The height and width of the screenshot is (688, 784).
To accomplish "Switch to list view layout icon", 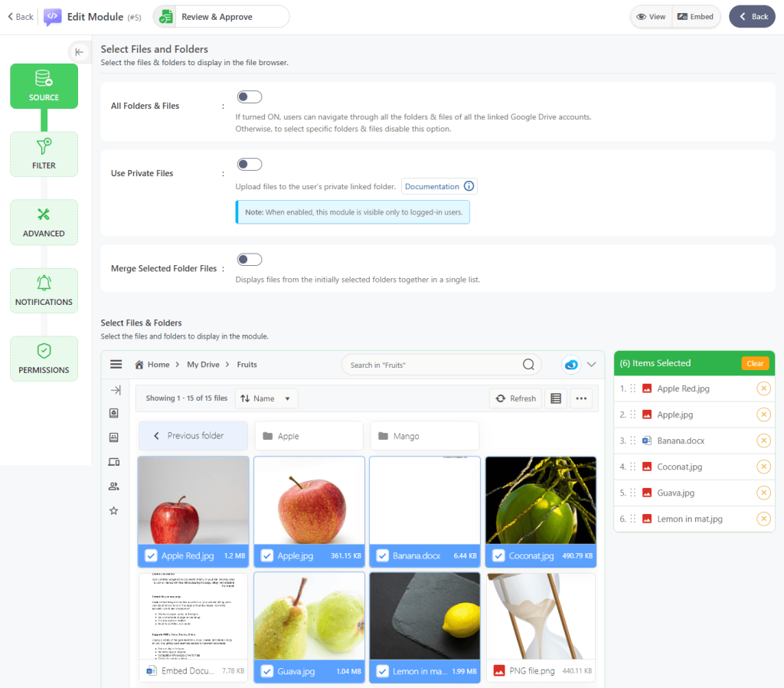I will coord(556,398).
